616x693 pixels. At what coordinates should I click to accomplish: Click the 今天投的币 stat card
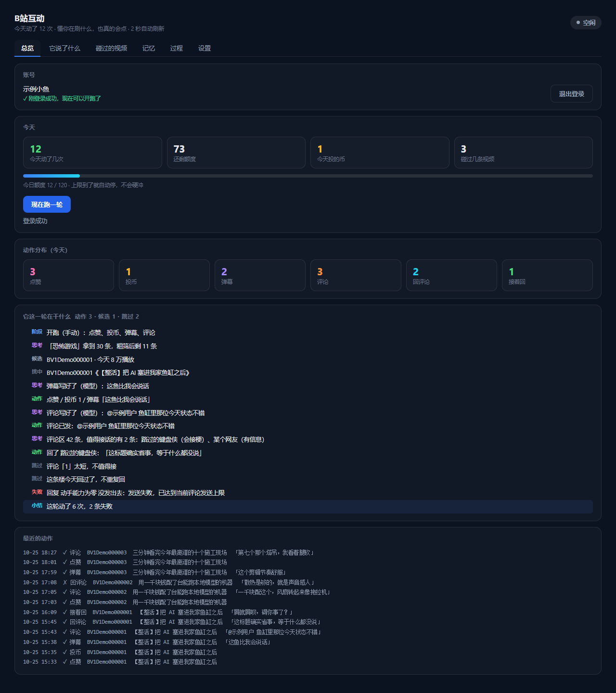tap(380, 153)
